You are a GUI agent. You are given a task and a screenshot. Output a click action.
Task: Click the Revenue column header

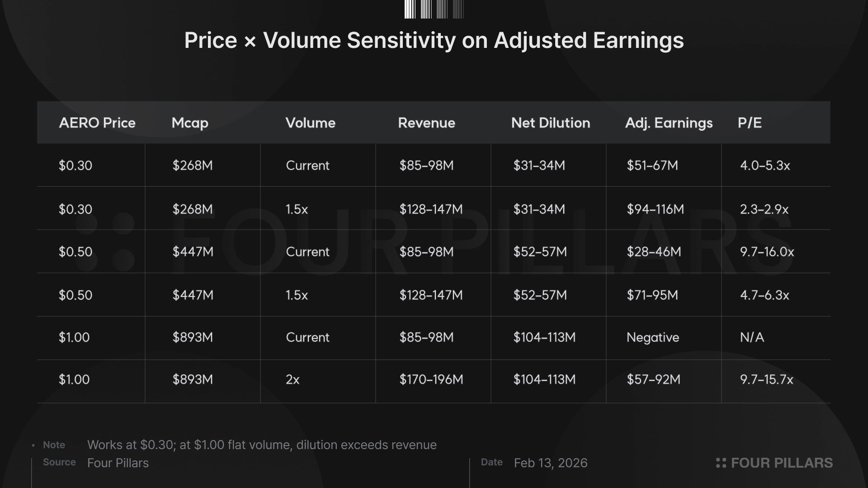426,123
